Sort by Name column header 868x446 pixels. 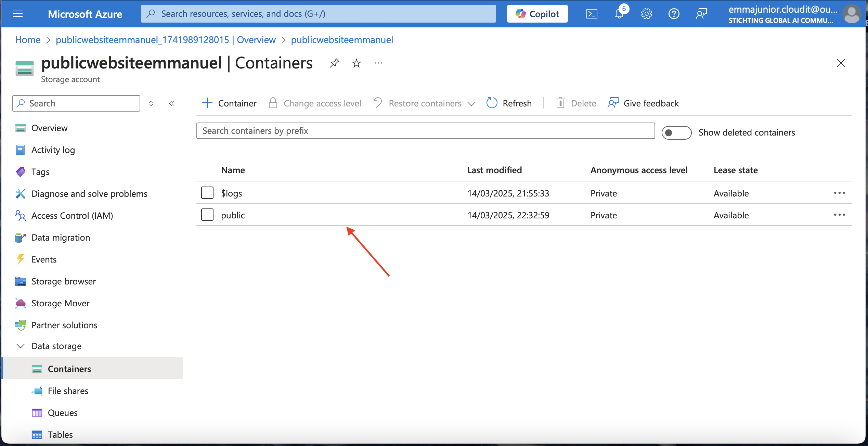(233, 170)
